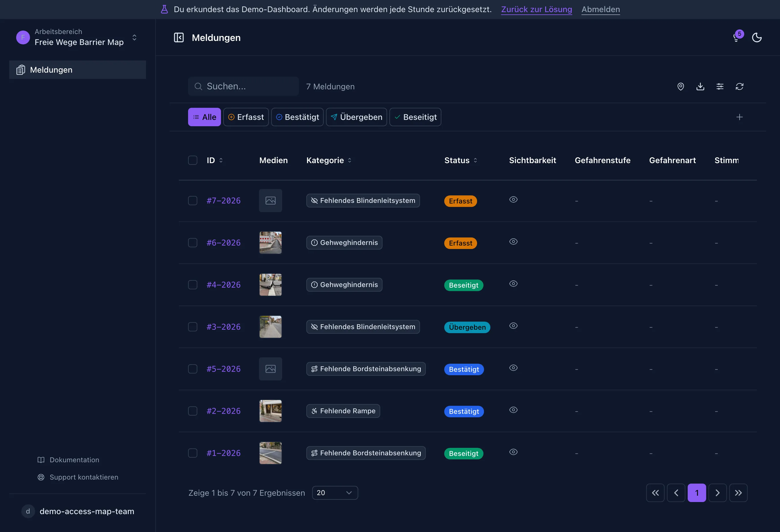Click the Abmelden link
Screen dimensions: 780x532
(x=601, y=10)
